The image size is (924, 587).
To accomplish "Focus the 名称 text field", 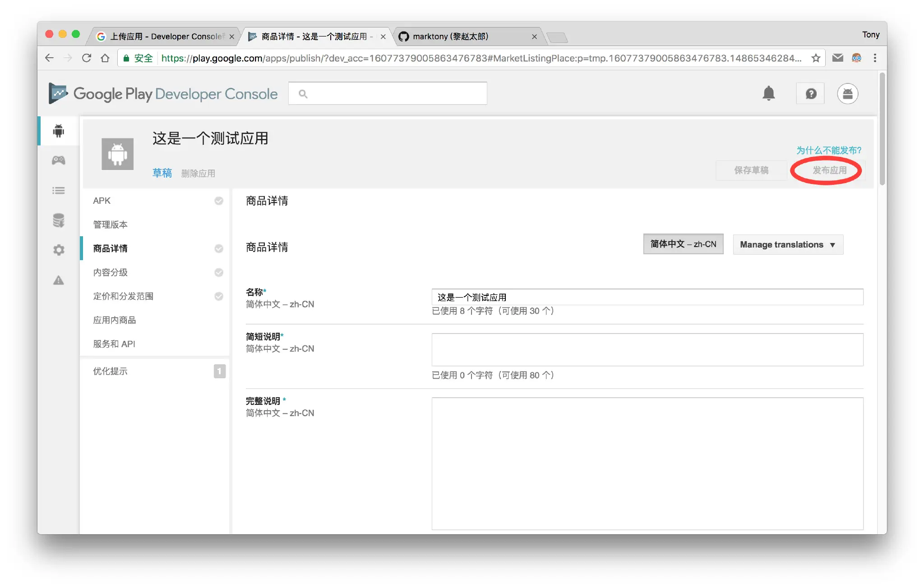I will (647, 297).
